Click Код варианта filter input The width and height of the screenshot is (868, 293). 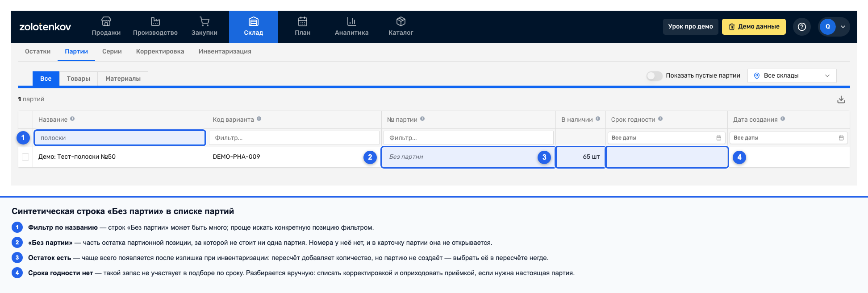click(294, 138)
